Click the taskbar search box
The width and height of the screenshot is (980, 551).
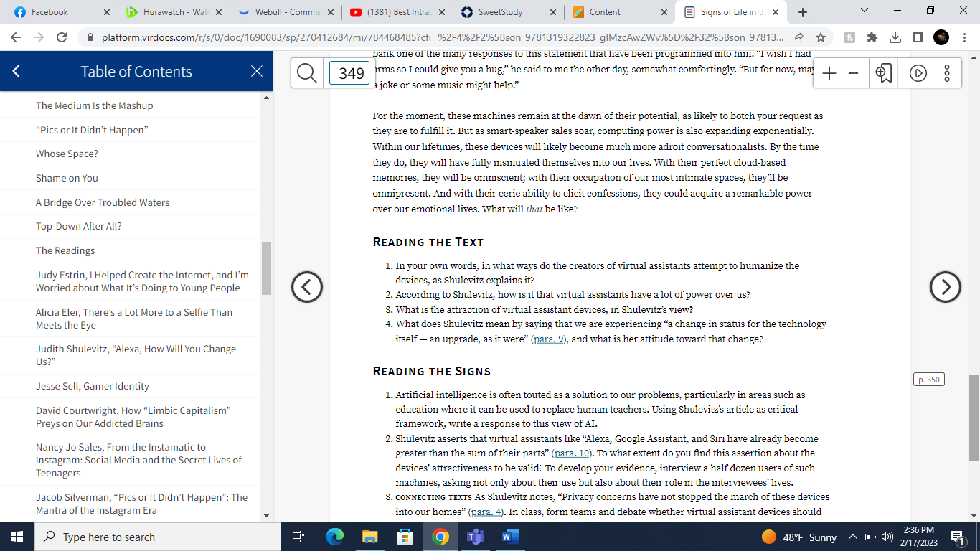coord(158,537)
